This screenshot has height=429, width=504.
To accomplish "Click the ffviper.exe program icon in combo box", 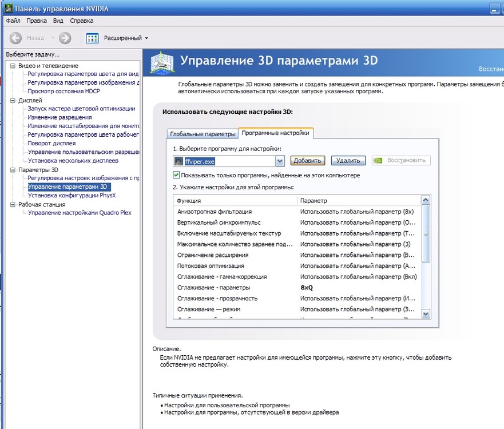I will [x=178, y=161].
